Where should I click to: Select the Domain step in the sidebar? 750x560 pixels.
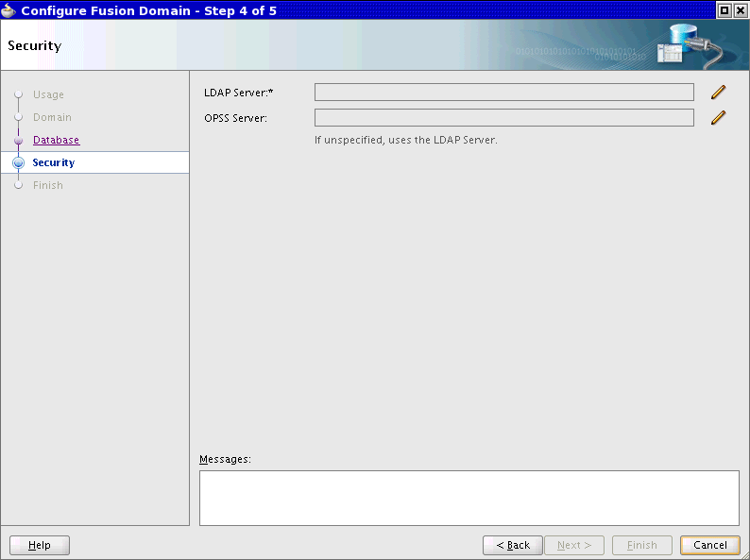tap(52, 117)
